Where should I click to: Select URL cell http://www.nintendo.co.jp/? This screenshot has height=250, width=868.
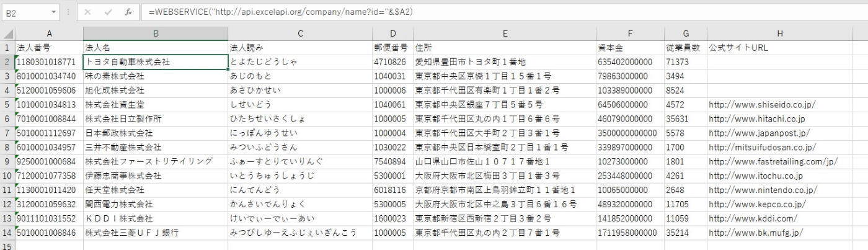[780, 190]
